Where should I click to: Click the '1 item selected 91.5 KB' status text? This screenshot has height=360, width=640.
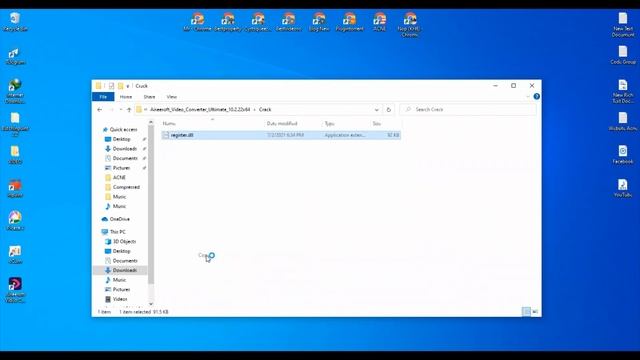pos(144,312)
